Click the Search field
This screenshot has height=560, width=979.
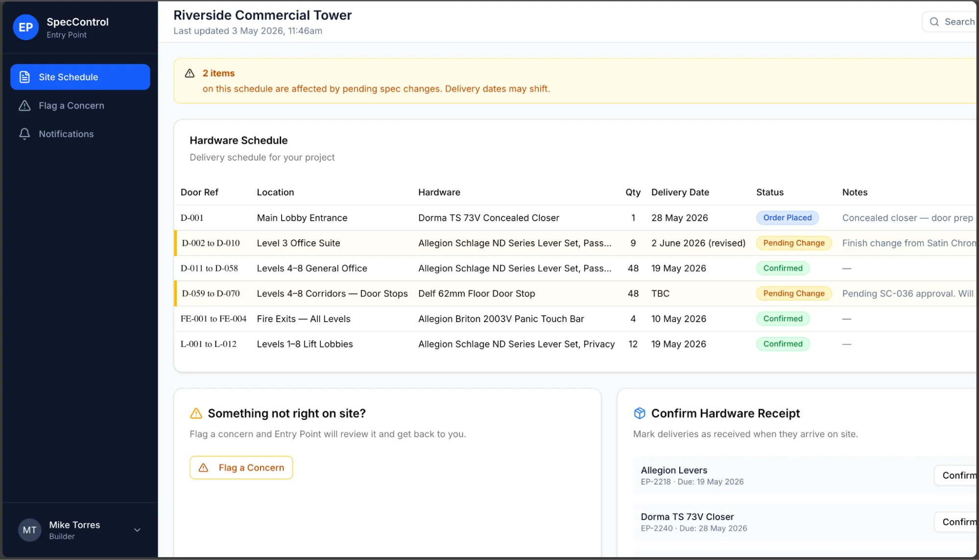[950, 22]
